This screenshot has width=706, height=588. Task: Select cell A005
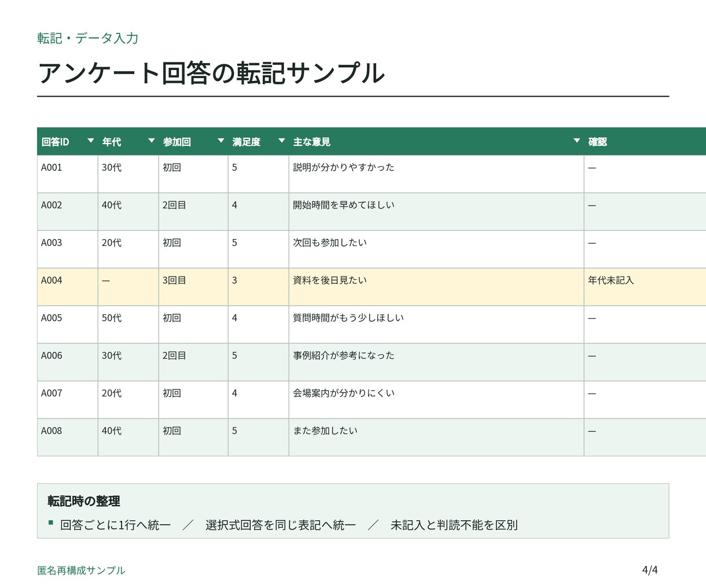[68, 325]
